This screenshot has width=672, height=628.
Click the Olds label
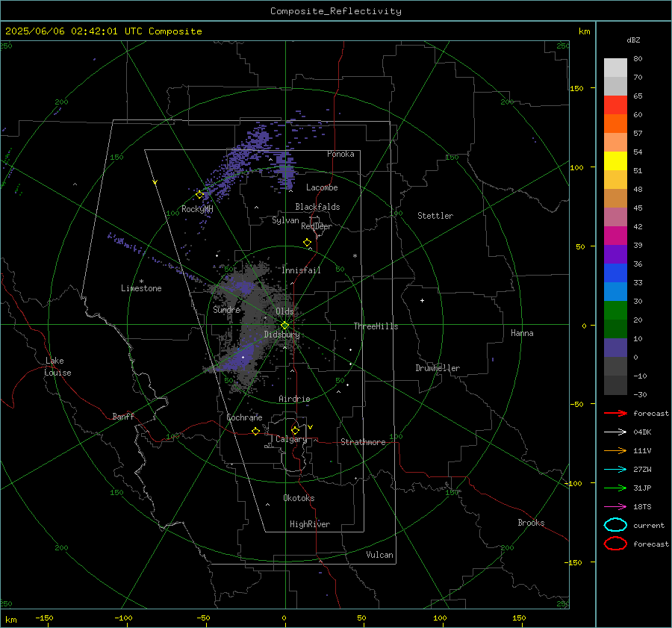[x=284, y=311]
